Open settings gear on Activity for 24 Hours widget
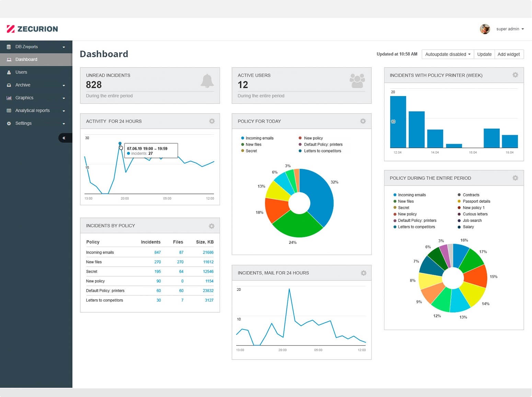Screen dimensions: 532x397 (212, 121)
